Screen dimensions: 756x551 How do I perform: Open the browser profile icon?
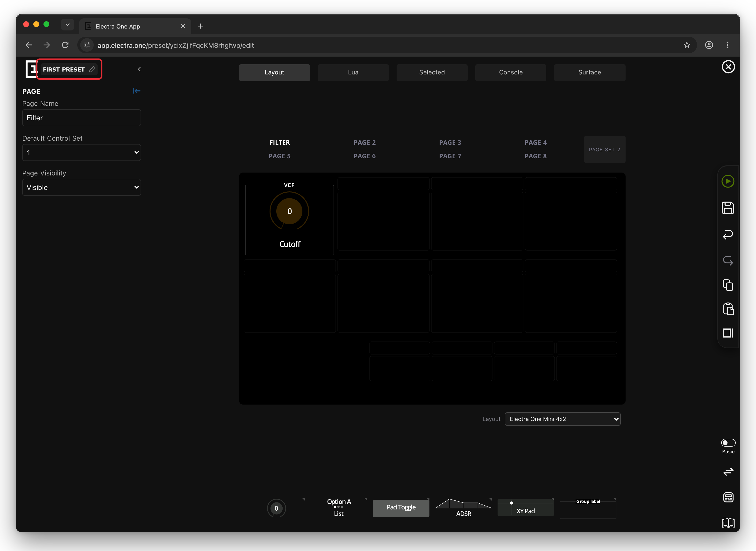tap(709, 45)
